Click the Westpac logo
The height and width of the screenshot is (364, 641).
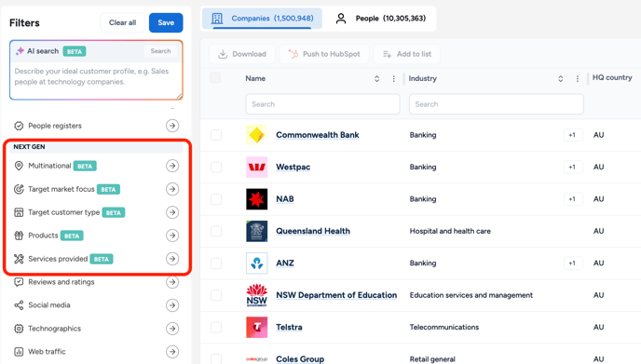[257, 167]
